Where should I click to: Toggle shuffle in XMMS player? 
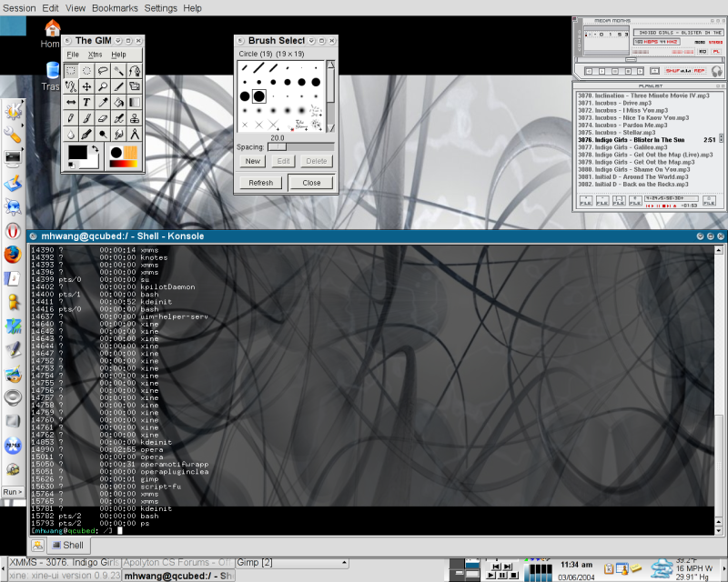[672, 70]
